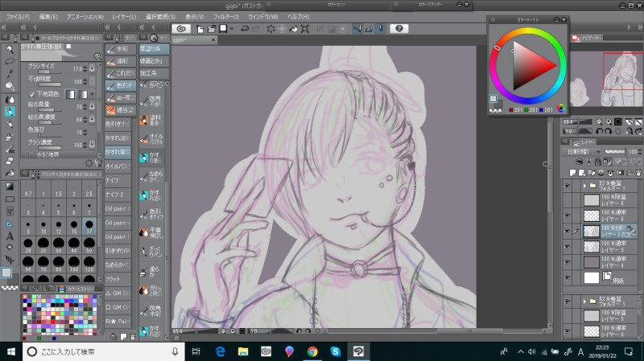
Task: Delete the layer using the trash icon
Action: 638,173
